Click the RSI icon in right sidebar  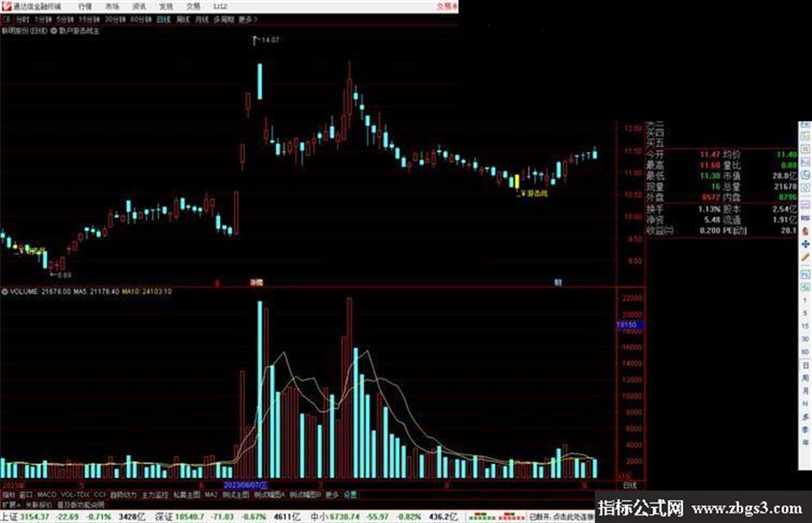pos(805,218)
